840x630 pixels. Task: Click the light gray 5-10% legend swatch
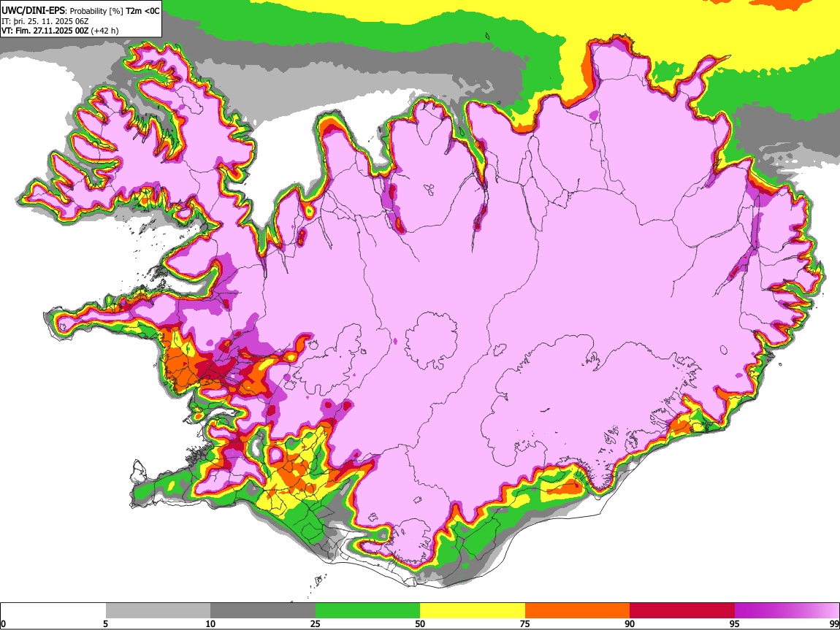click(x=158, y=610)
